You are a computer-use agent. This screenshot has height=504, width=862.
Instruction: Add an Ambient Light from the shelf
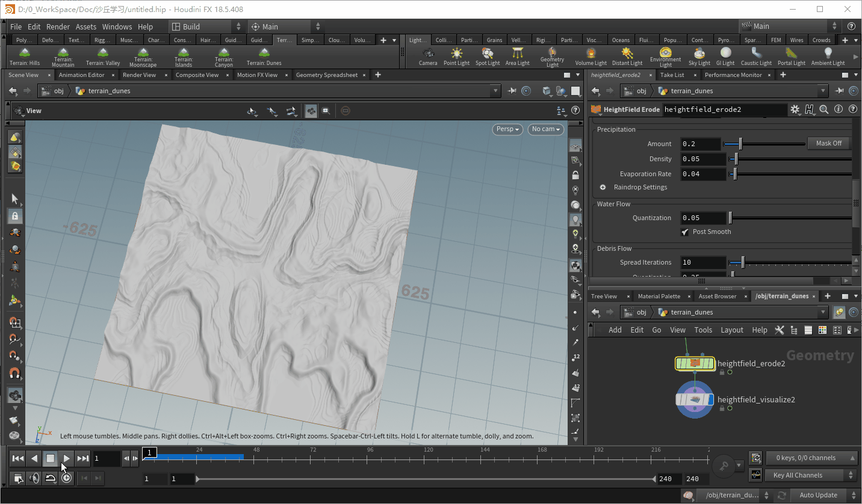click(x=828, y=57)
